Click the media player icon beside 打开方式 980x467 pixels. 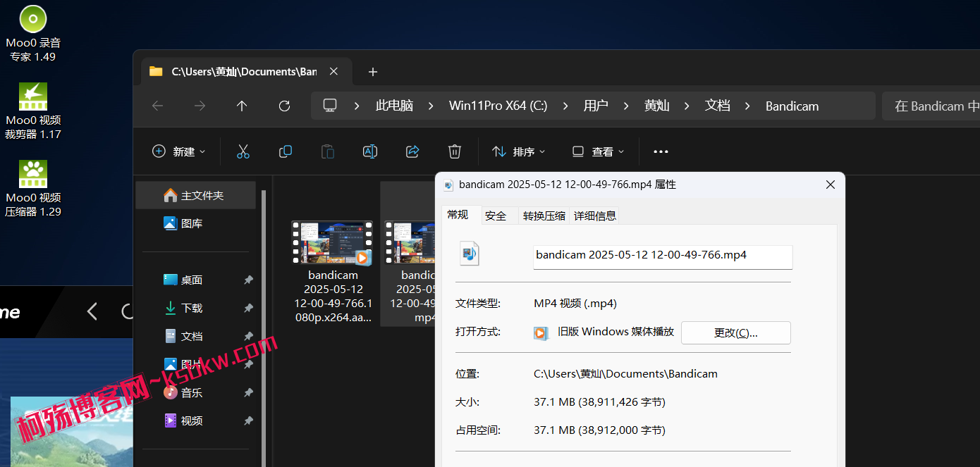coord(541,333)
